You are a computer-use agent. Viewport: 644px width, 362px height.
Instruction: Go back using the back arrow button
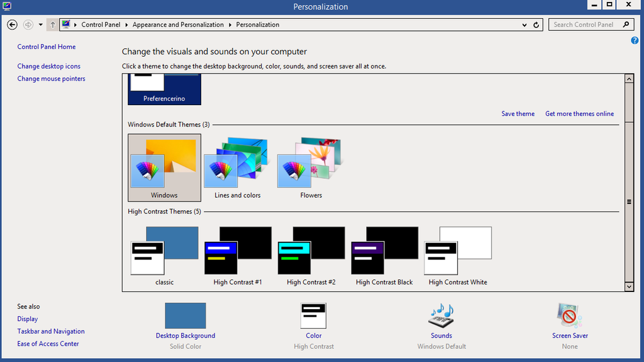(13, 25)
